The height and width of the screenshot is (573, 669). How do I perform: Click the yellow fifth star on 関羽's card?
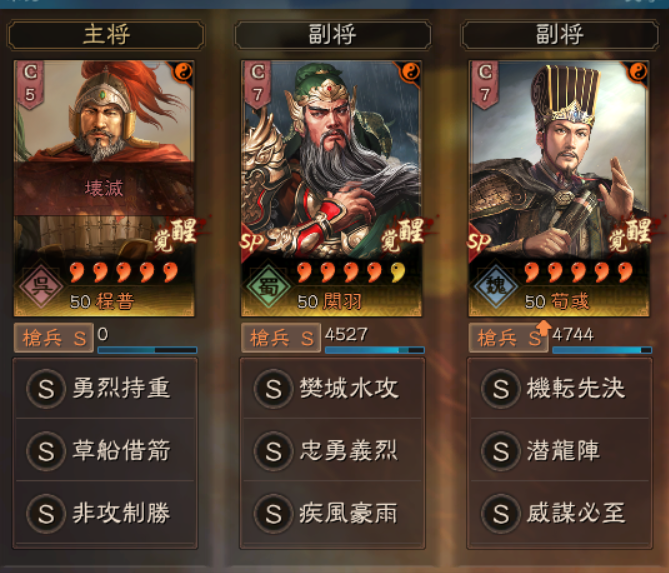coord(398,272)
